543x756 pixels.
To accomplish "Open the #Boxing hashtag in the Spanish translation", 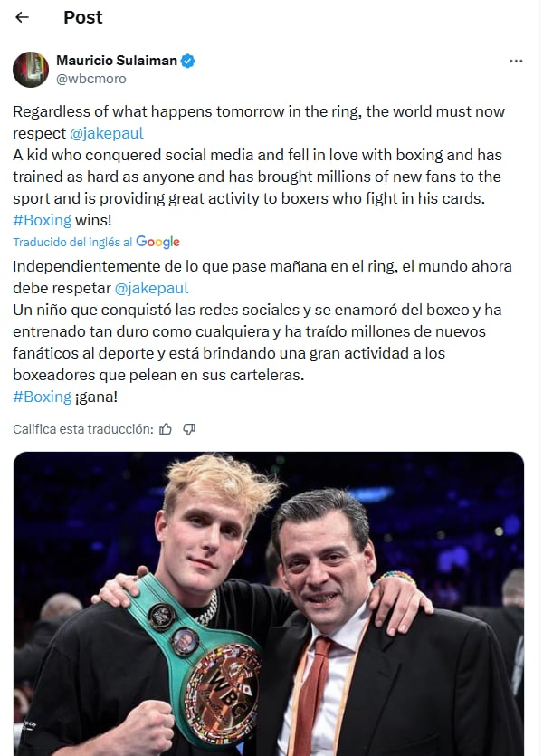I will tap(42, 397).
